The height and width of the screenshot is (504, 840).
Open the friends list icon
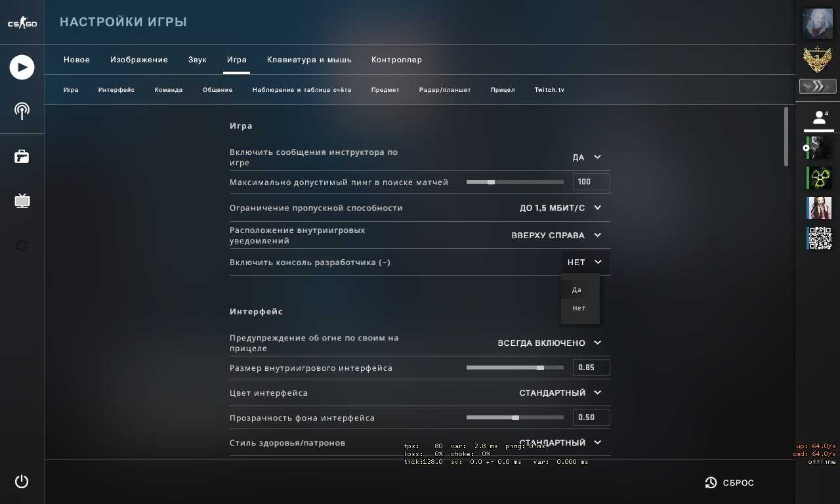click(x=819, y=117)
